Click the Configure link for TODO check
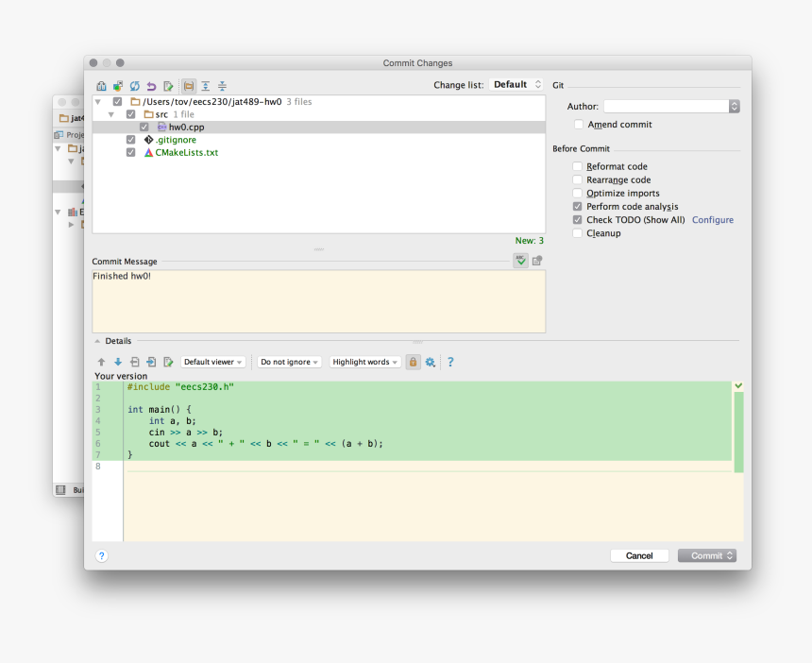The height and width of the screenshot is (663, 812). click(x=712, y=220)
